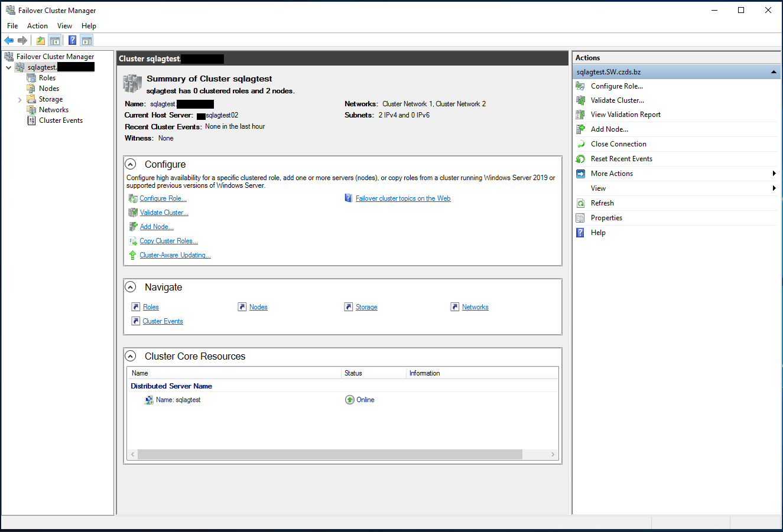The image size is (783, 532).
Task: Collapse the Cluster Core Resources section chevron
Action: pos(131,357)
